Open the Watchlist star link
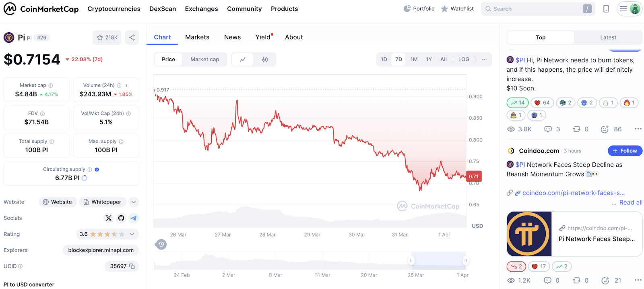Screen dimensions: 644x289 pyautogui.click(x=457, y=8)
